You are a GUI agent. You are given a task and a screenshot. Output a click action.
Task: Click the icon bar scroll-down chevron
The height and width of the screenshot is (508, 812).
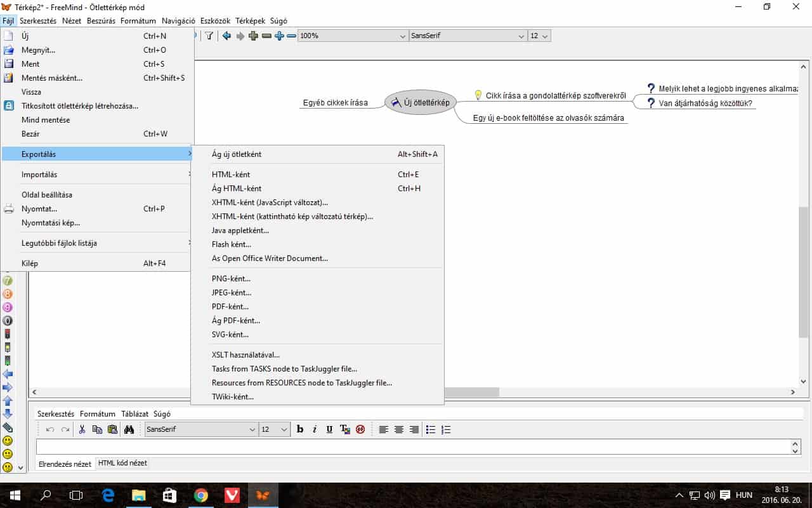coord(20,467)
